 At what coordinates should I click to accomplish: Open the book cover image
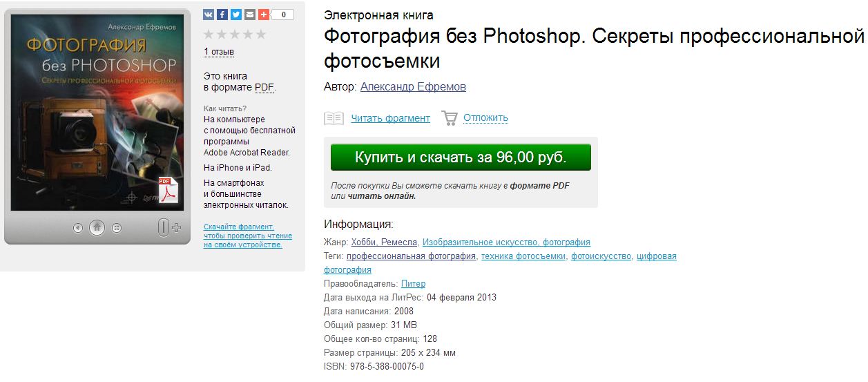tap(97, 111)
